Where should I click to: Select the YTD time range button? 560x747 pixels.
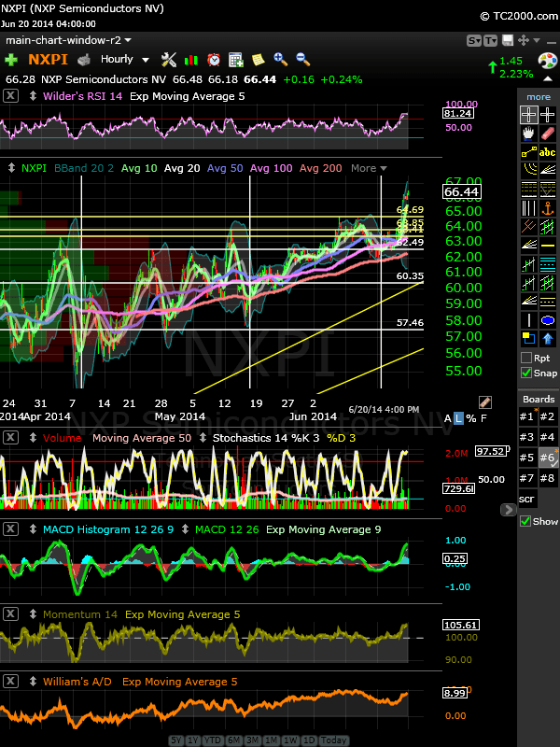[213, 740]
